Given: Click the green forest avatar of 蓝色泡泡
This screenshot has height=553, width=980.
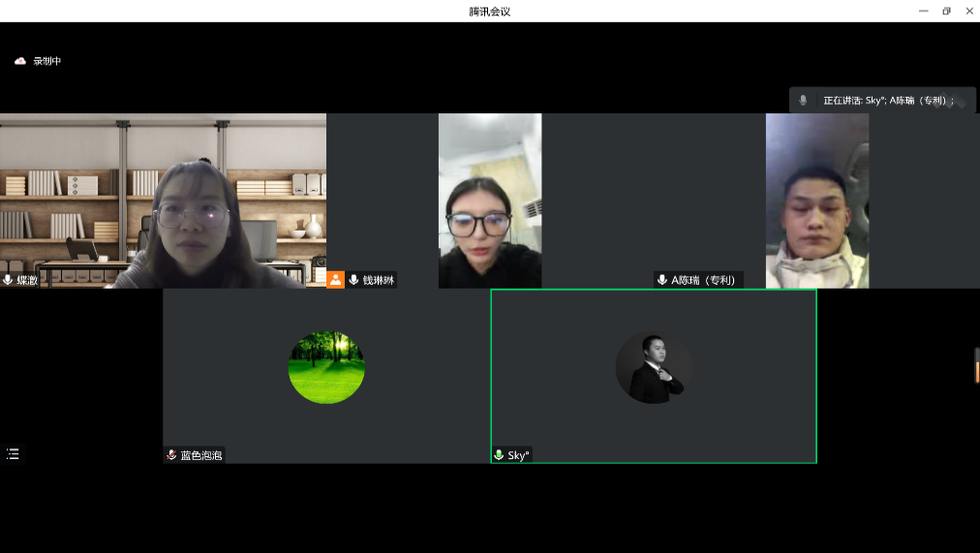Looking at the screenshot, I should click(326, 367).
